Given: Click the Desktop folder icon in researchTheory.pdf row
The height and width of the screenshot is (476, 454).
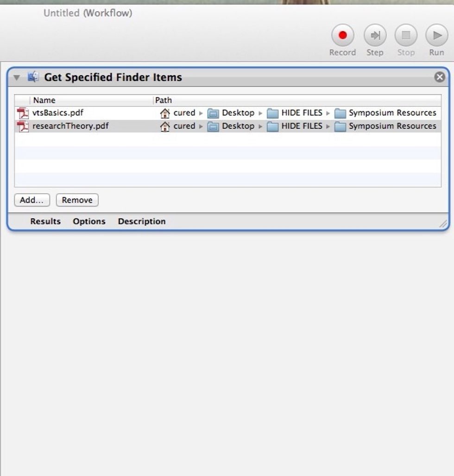Looking at the screenshot, I should 213,126.
